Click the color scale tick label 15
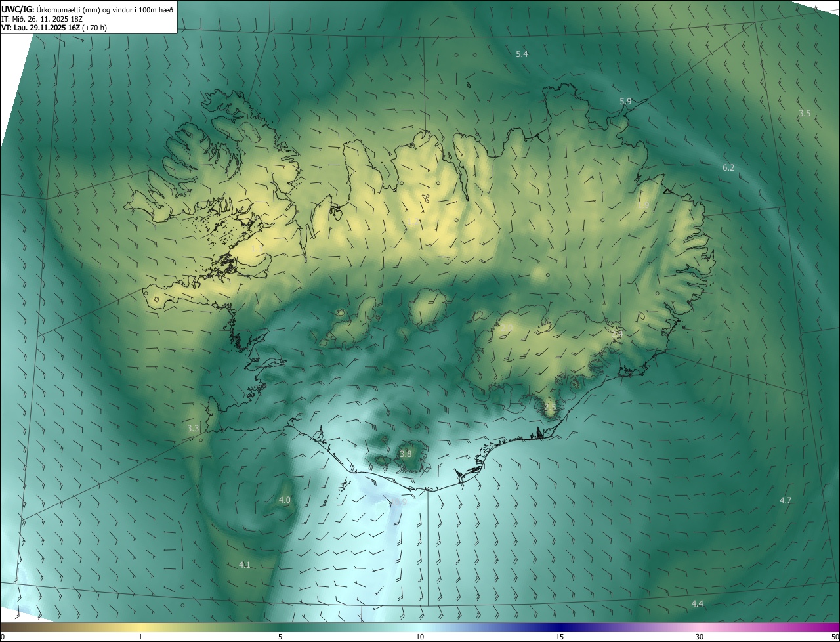The image size is (840, 642). [560, 637]
